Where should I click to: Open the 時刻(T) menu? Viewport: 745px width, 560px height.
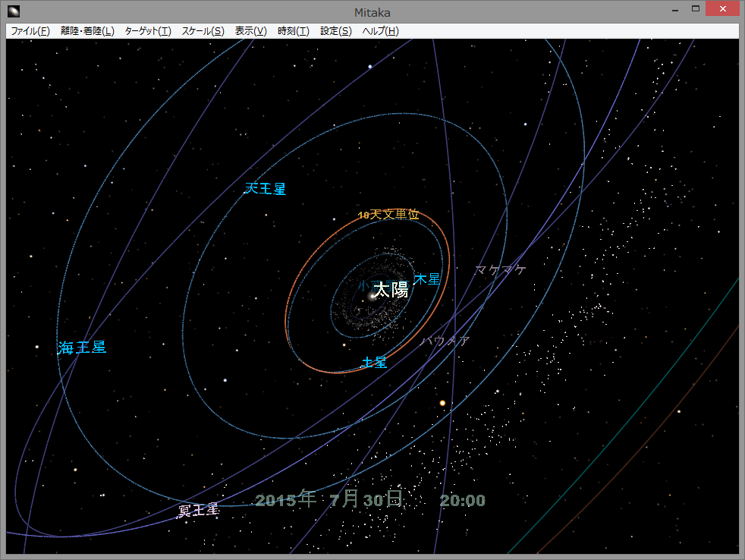pyautogui.click(x=293, y=31)
